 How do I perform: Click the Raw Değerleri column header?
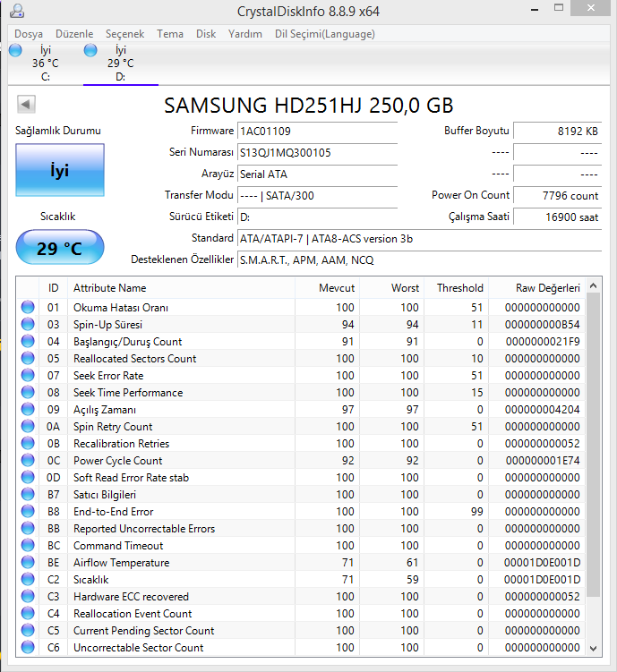point(536,288)
